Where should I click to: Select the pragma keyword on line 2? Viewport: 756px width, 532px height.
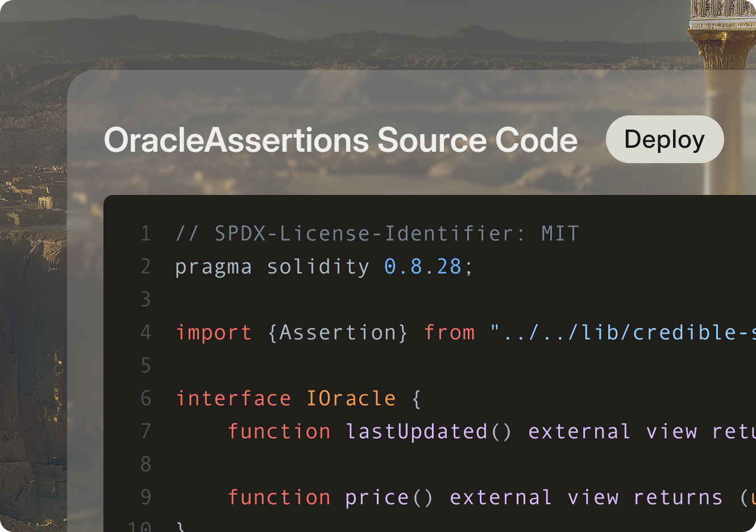tap(213, 266)
